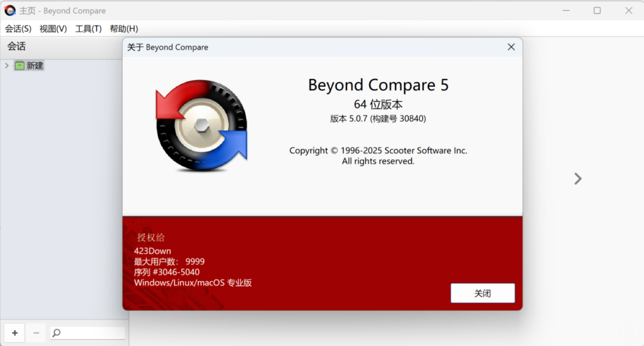The width and height of the screenshot is (644, 346).
Task: Click the plus icon to add a session
Action: pos(15,333)
